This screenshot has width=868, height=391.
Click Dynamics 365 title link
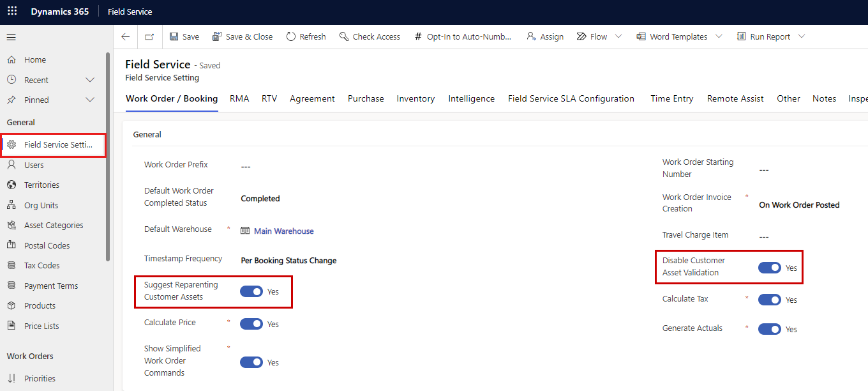[60, 11]
